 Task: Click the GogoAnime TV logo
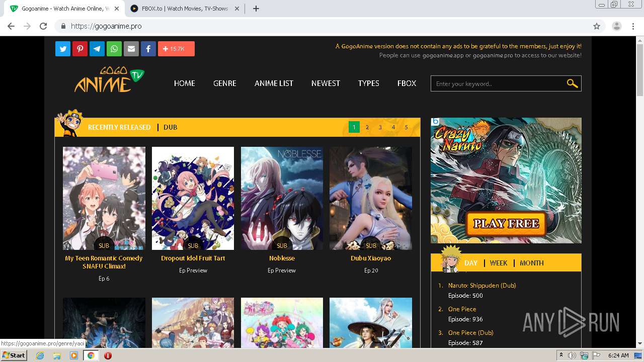(109, 79)
